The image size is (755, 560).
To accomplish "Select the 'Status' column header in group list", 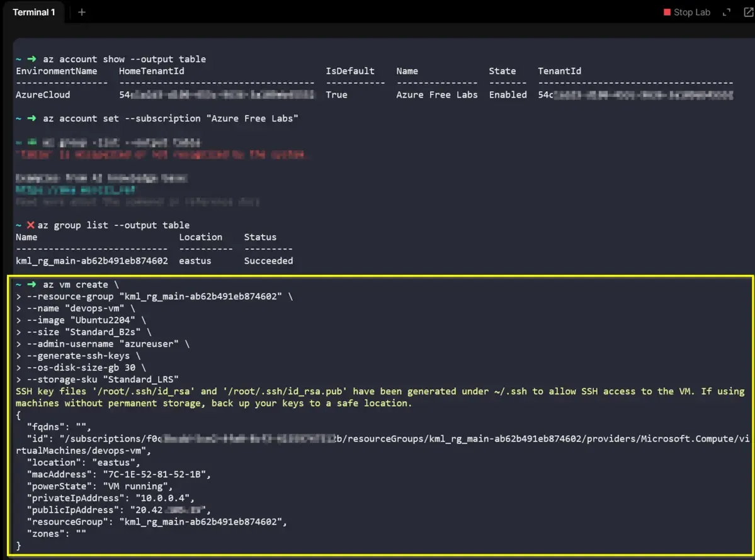I will pyautogui.click(x=260, y=237).
